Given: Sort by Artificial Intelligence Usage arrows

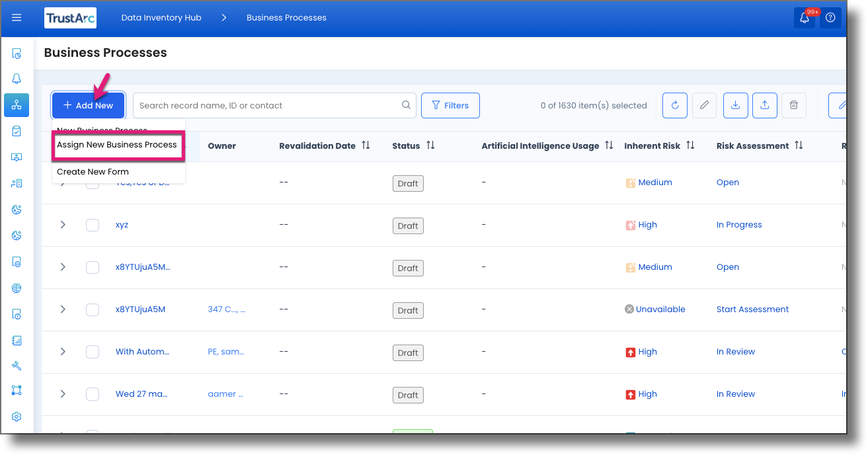Looking at the screenshot, I should click(x=609, y=145).
